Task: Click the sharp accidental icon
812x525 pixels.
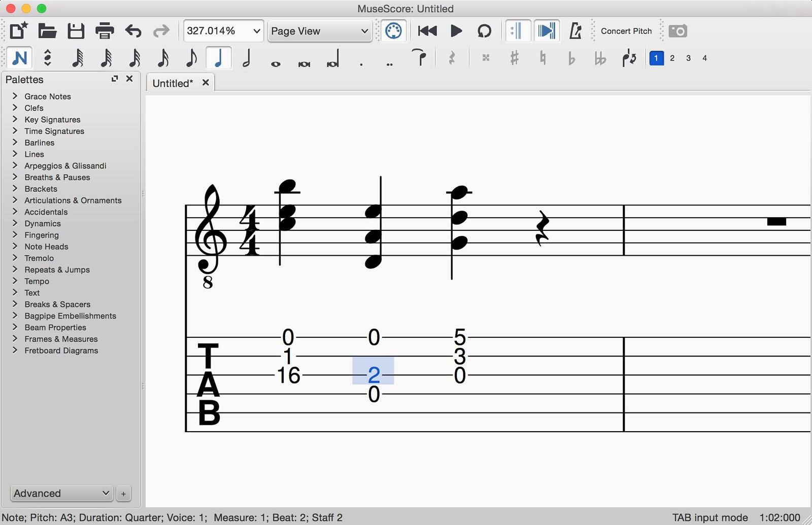Action: pyautogui.click(x=514, y=58)
